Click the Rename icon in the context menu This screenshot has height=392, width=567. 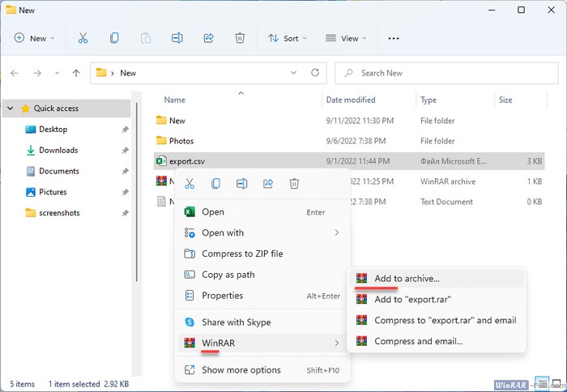pyautogui.click(x=241, y=184)
